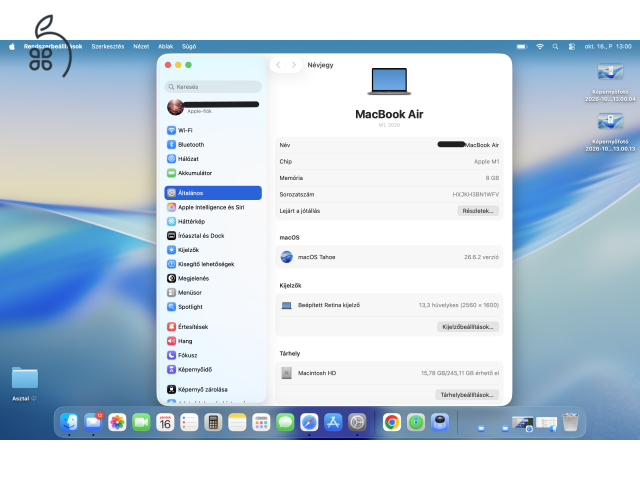The height and width of the screenshot is (480, 640).
Task: Launch Google Chrome from the Dock
Action: [x=392, y=422]
